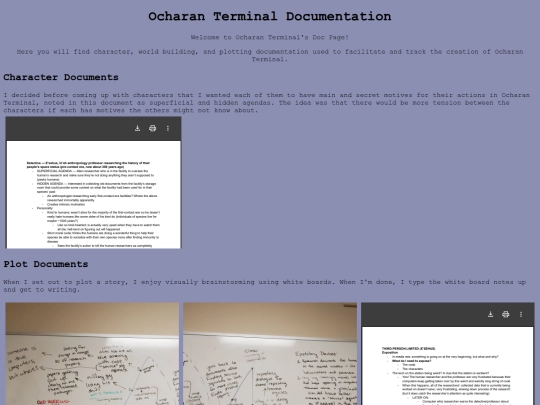Viewport: 540px width, 405px height.
Task: Click the welcome line "Welcome to Ocharan Terminal's Doc Page!"
Action: point(270,37)
